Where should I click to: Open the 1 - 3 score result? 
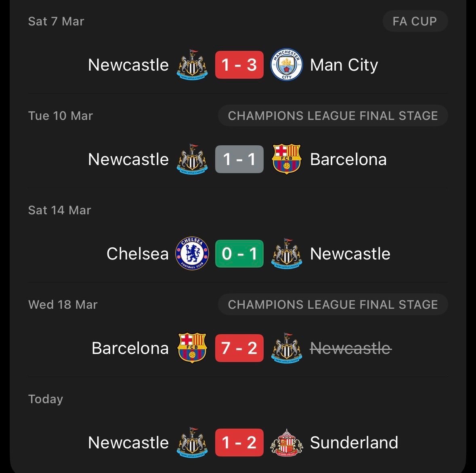click(239, 65)
